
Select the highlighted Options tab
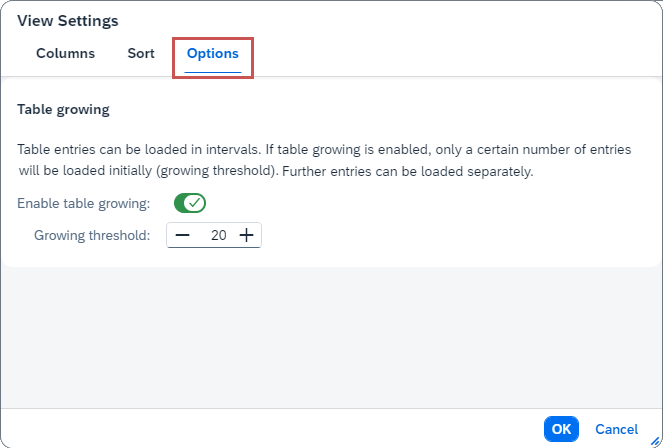(x=213, y=54)
